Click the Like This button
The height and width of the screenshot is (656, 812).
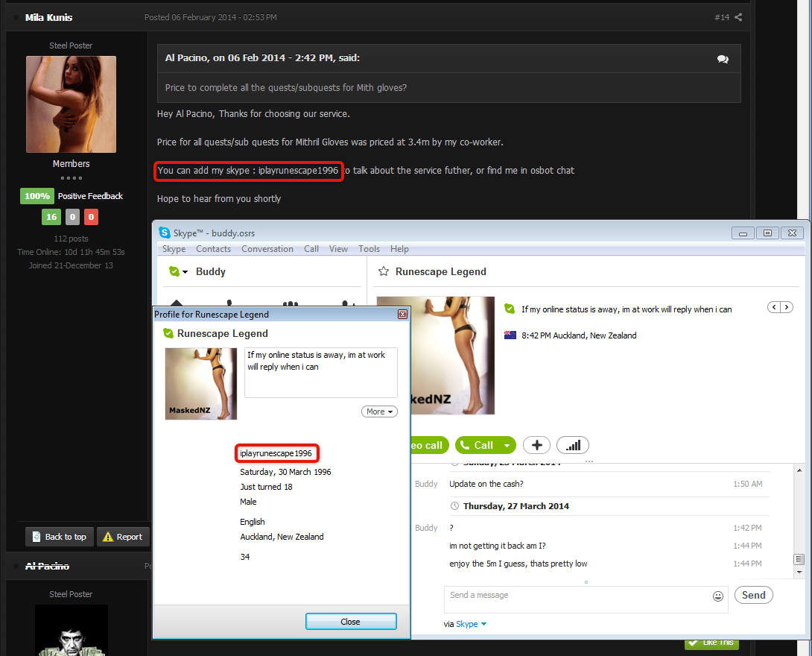(711, 643)
